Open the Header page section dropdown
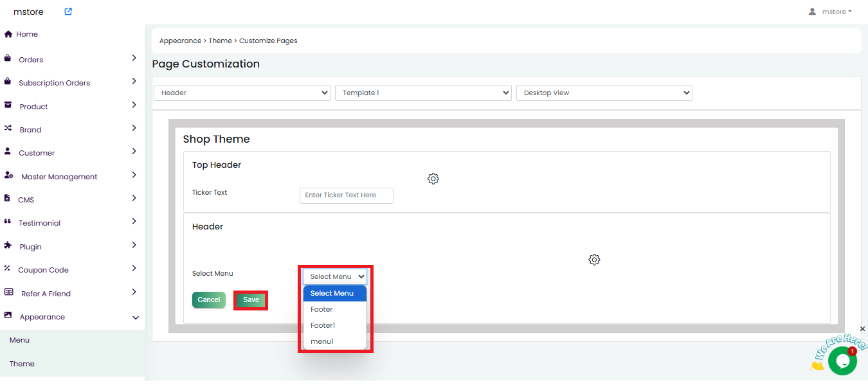Screen dimensions: 868x385 242,93
